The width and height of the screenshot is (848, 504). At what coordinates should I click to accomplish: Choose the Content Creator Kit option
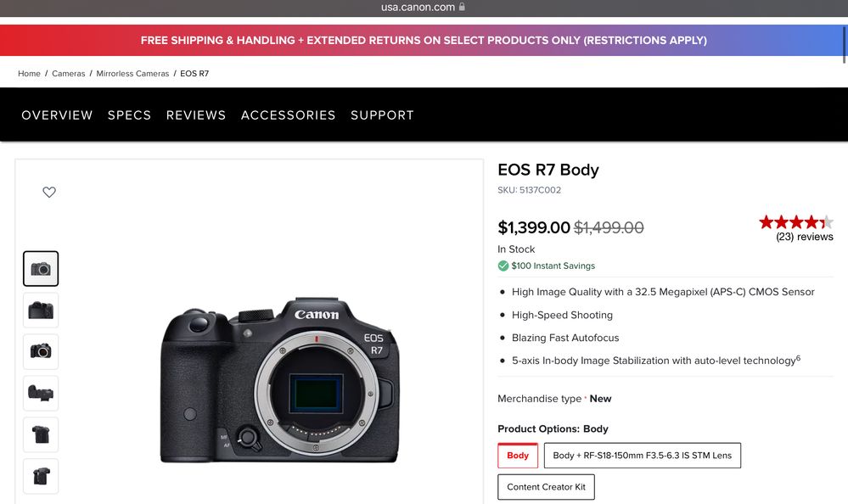[x=546, y=487]
